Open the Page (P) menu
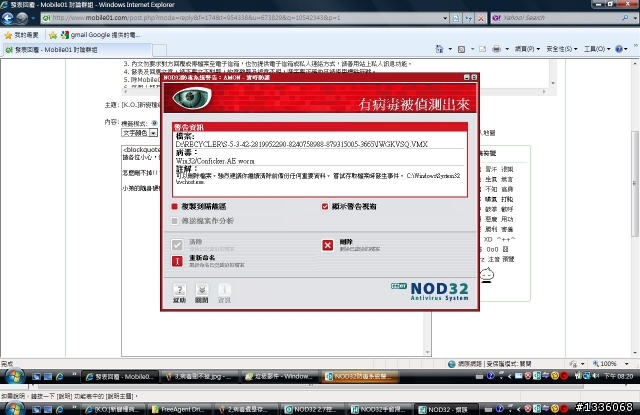The height and width of the screenshot is (415, 640). click(x=527, y=49)
